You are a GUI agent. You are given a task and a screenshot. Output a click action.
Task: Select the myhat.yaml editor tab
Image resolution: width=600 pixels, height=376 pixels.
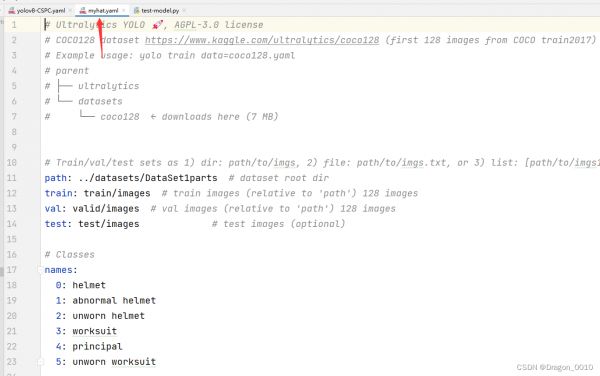coord(103,11)
